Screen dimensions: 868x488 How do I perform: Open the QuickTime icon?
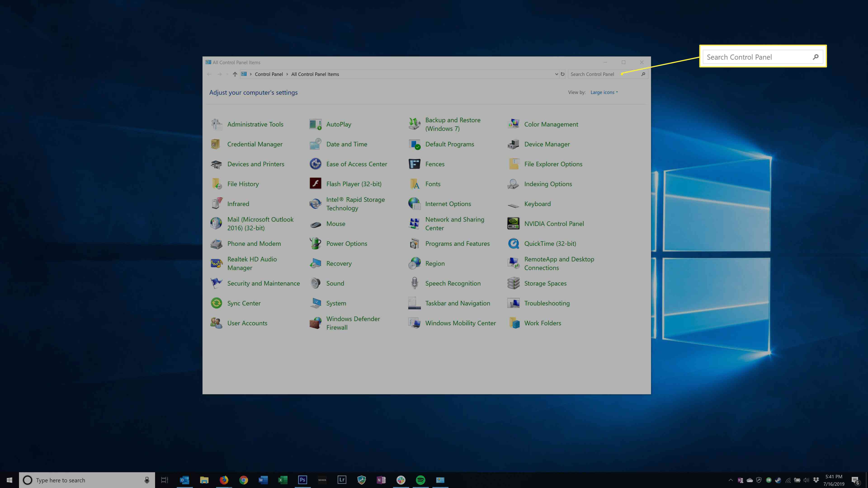tap(513, 244)
